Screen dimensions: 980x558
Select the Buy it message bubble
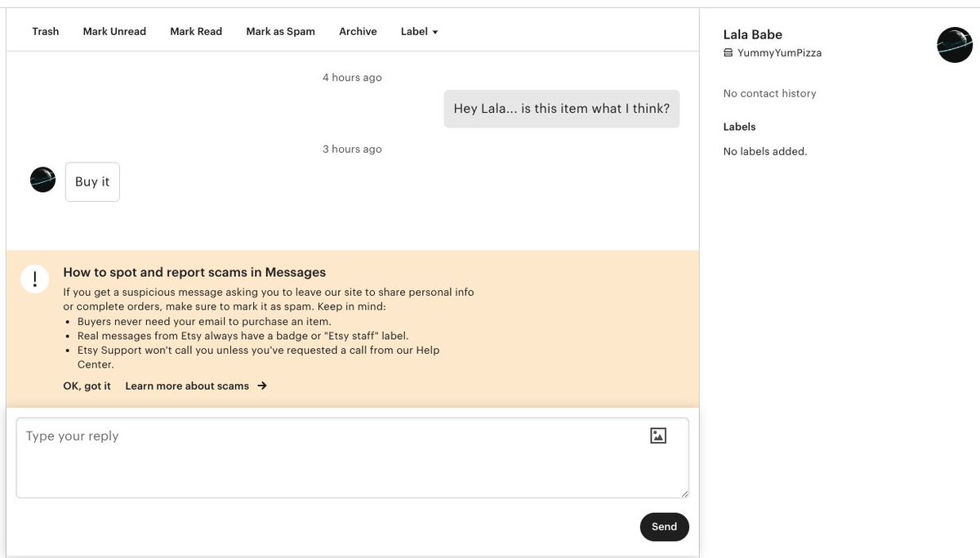coord(92,182)
